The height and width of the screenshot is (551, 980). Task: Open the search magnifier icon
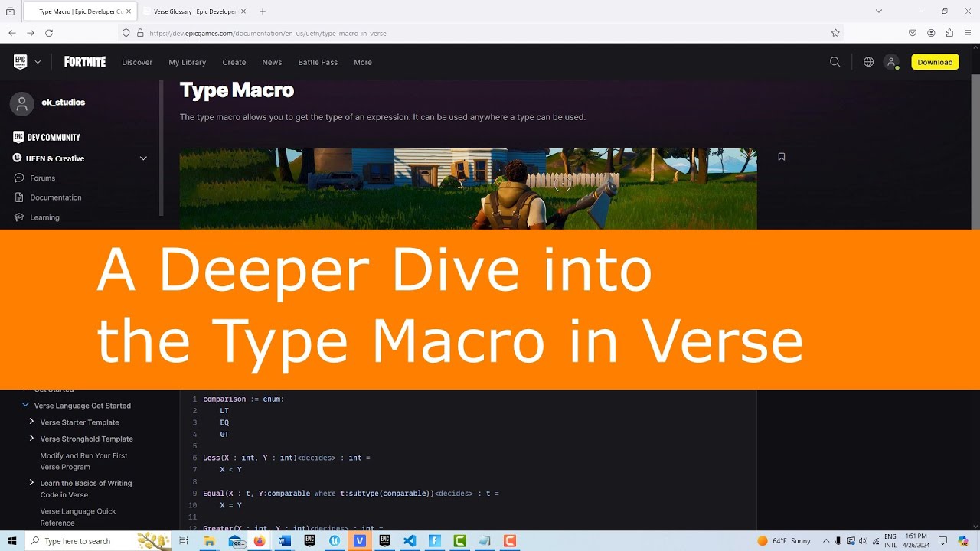click(835, 62)
